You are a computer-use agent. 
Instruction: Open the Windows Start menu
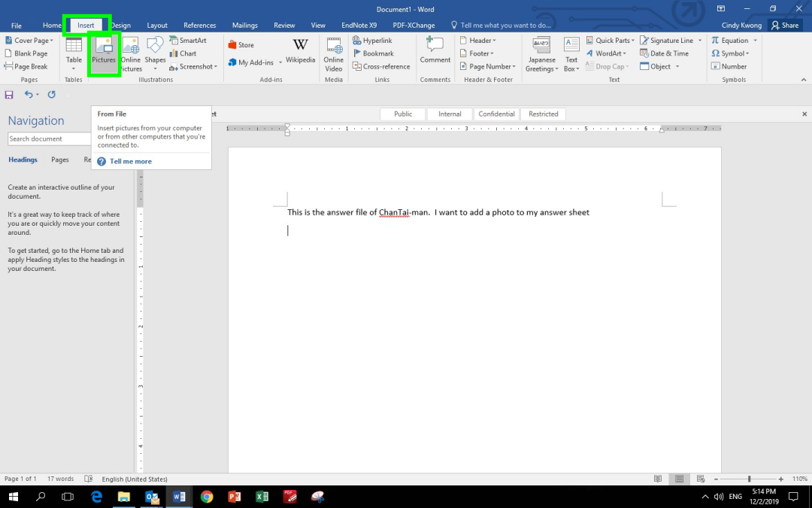pyautogui.click(x=14, y=497)
